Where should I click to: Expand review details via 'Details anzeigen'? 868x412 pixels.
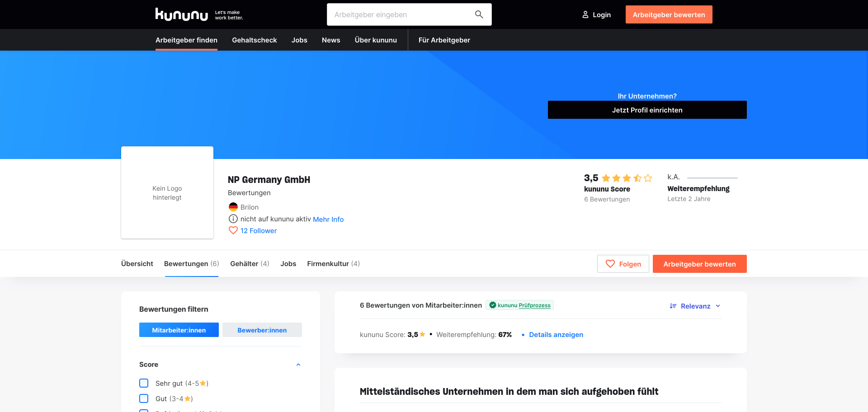tap(556, 334)
